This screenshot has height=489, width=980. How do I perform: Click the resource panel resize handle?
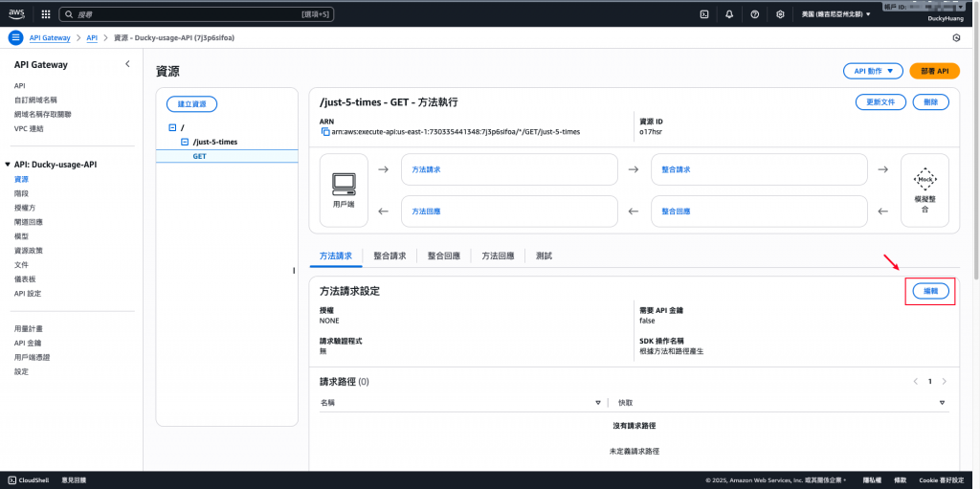coord(293,270)
